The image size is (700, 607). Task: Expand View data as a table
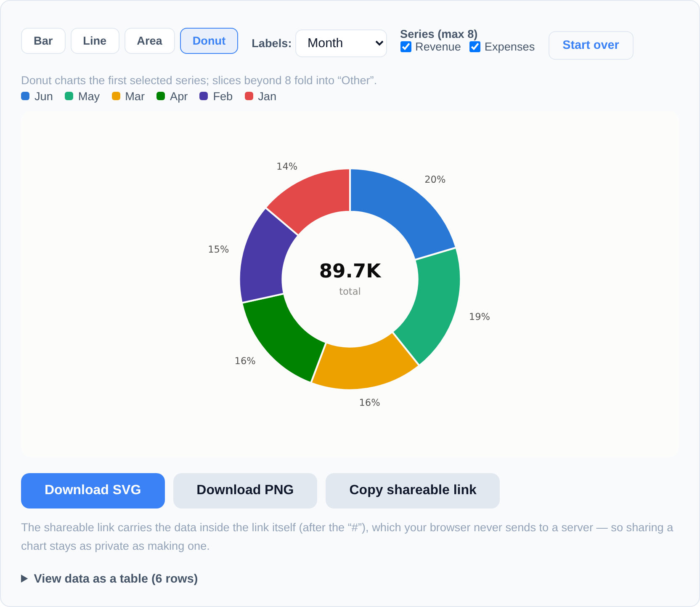(x=109, y=579)
